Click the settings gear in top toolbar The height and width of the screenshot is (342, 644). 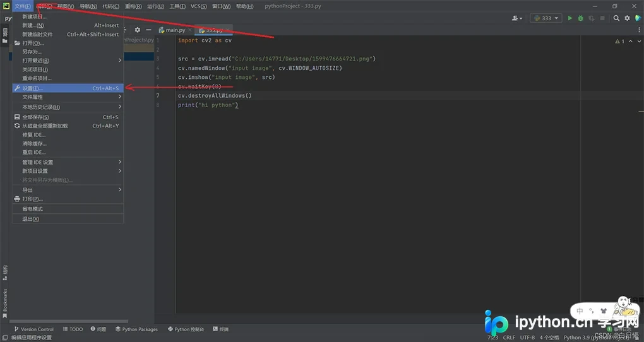pos(627,18)
